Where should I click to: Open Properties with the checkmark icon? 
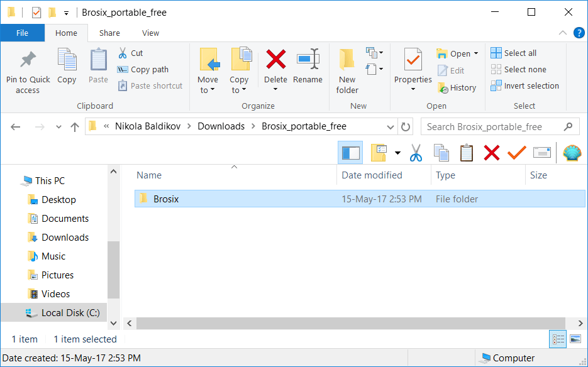[x=413, y=59]
